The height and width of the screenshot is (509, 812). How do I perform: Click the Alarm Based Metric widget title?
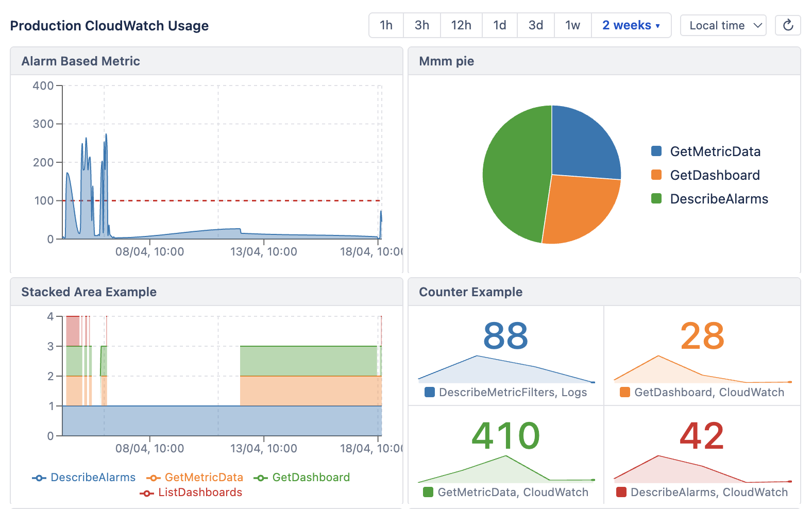pos(81,61)
